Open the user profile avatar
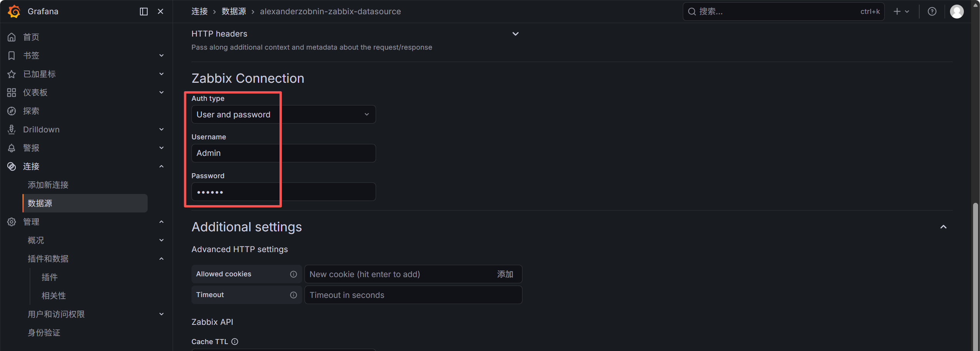Viewport: 980px width, 351px height. point(957,12)
